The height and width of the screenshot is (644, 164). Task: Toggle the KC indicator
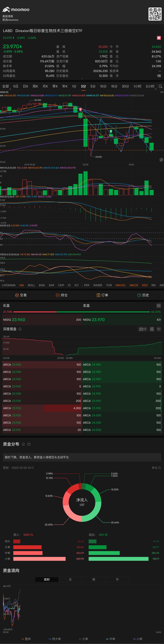click(x=76, y=285)
